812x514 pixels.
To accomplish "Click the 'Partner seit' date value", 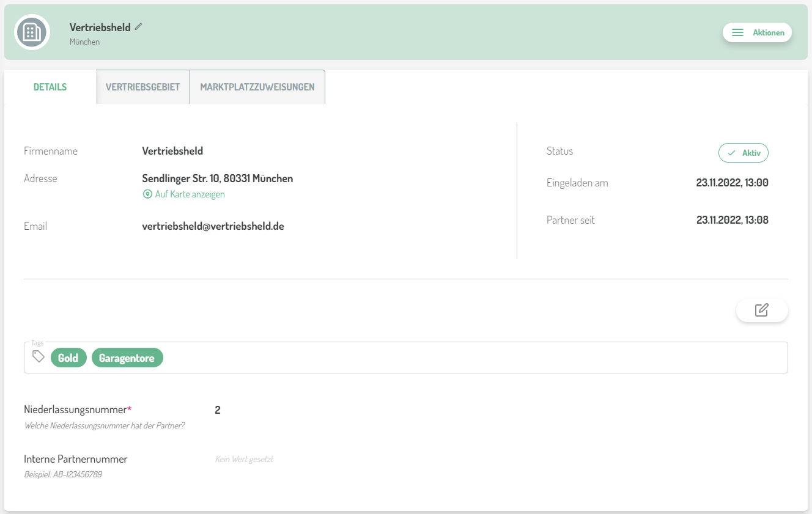I will point(732,220).
